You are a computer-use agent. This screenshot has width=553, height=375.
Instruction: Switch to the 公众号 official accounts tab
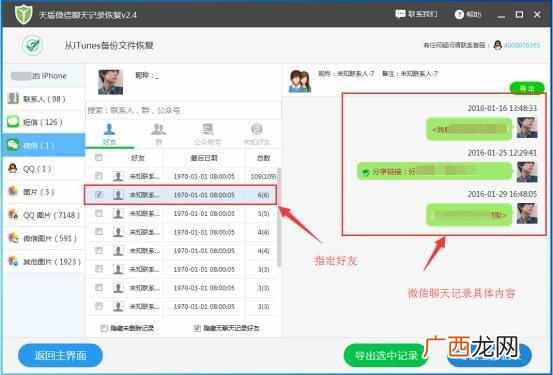coord(208,134)
